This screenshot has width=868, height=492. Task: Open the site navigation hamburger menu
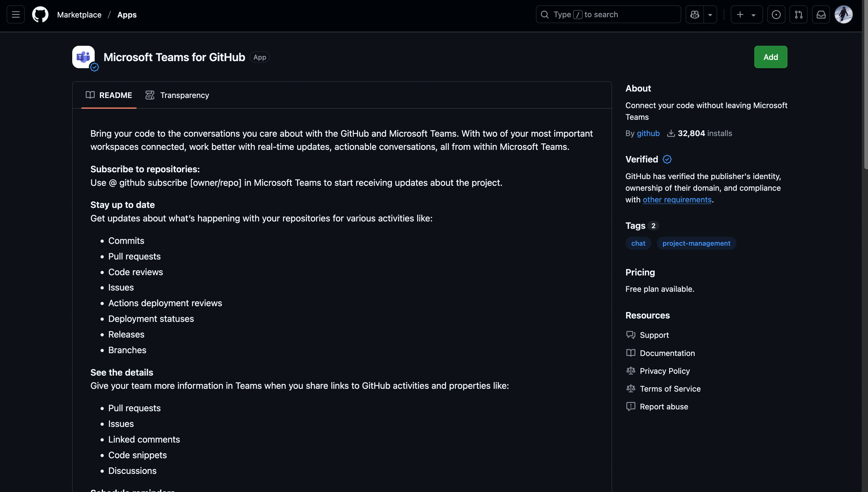coord(15,14)
